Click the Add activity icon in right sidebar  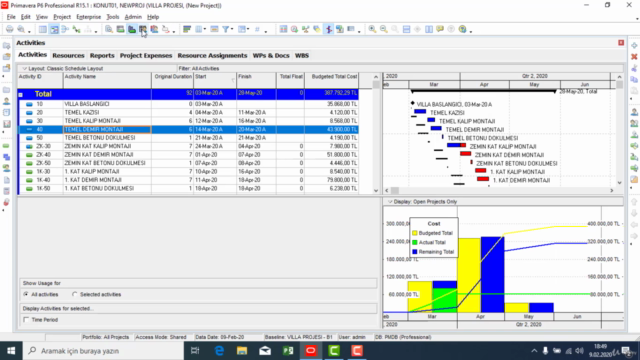click(634, 45)
